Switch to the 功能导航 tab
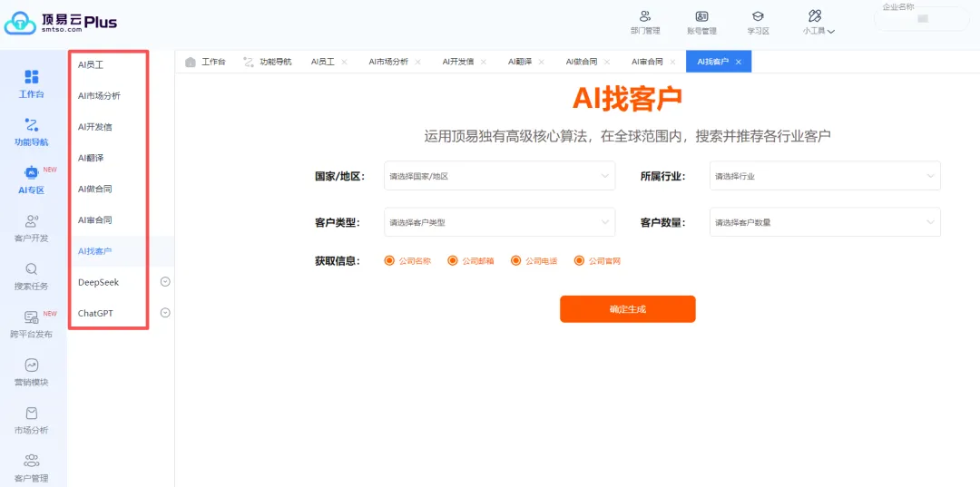The width and height of the screenshot is (980, 487). [267, 62]
